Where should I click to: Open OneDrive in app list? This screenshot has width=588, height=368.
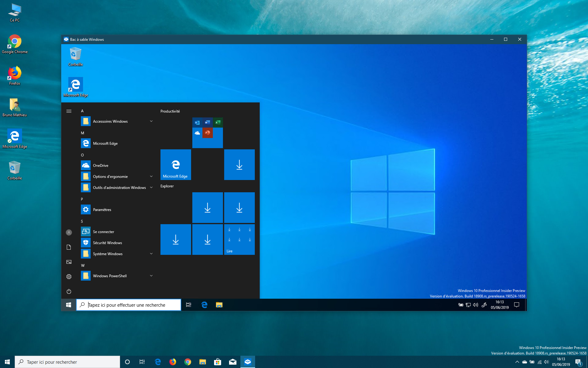(118, 166)
